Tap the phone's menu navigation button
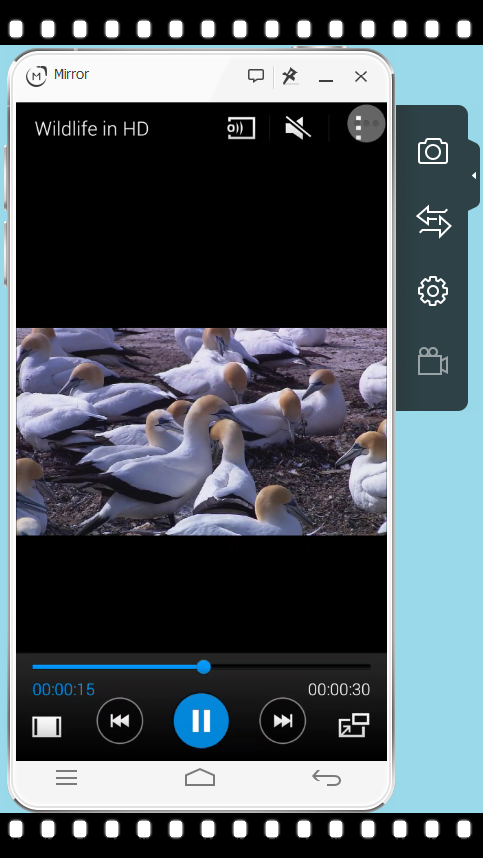The width and height of the screenshot is (483, 858). 66,778
